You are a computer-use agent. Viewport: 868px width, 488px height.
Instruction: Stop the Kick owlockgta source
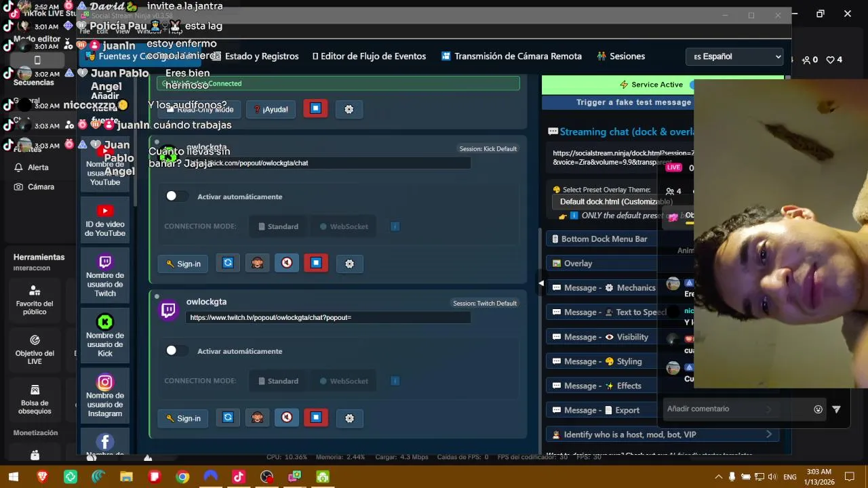click(x=316, y=263)
